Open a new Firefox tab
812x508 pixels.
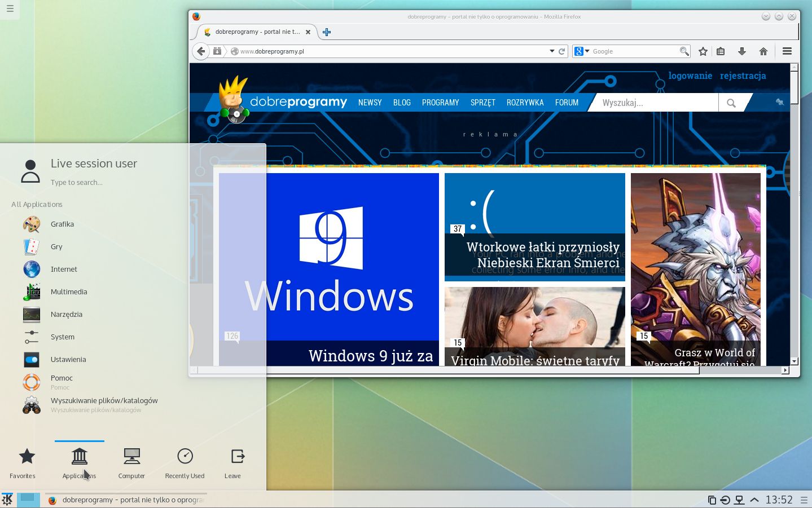click(327, 32)
